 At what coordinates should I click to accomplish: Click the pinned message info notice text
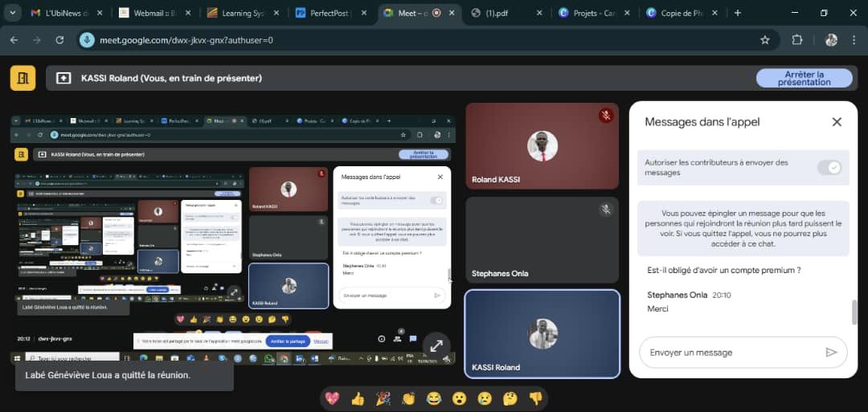click(743, 228)
